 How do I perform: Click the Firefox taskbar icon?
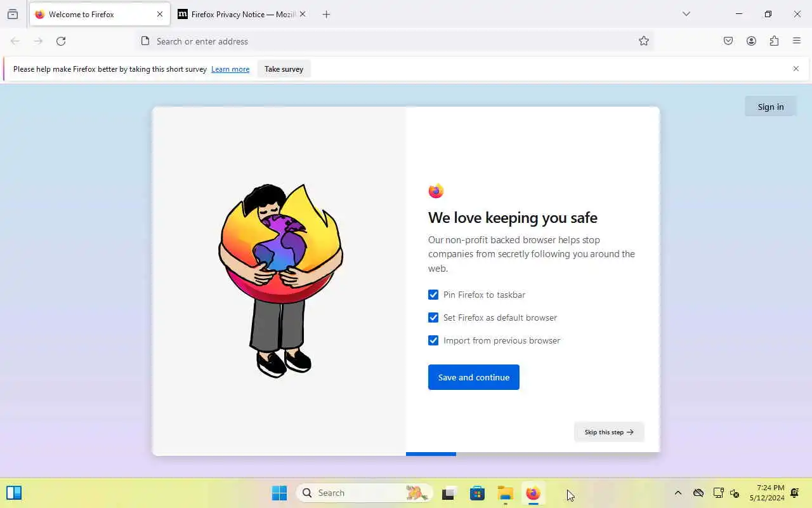533,493
